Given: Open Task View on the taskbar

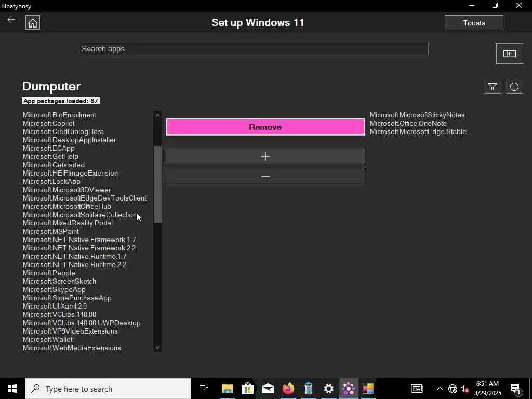Looking at the screenshot, I should coord(203,389).
